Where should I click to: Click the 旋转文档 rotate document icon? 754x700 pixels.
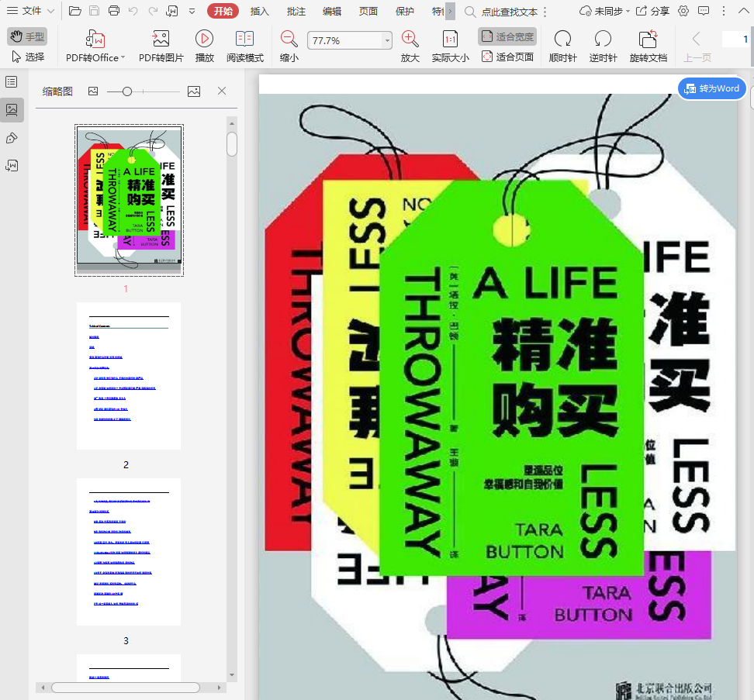point(649,40)
